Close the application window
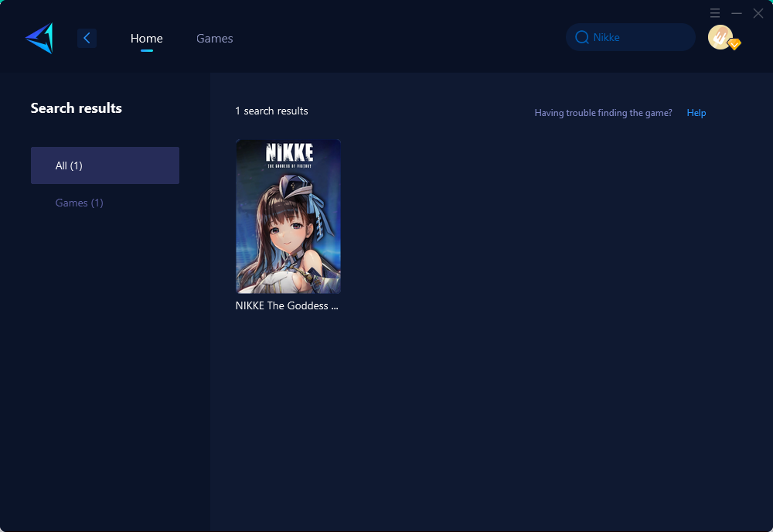773x532 pixels. (758, 13)
